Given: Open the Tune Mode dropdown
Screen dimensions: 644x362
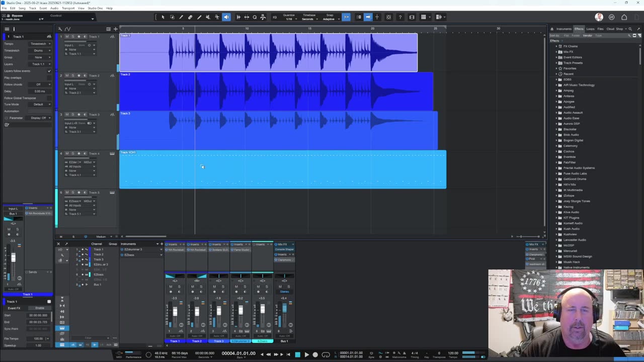Looking at the screenshot, I should point(41,104).
